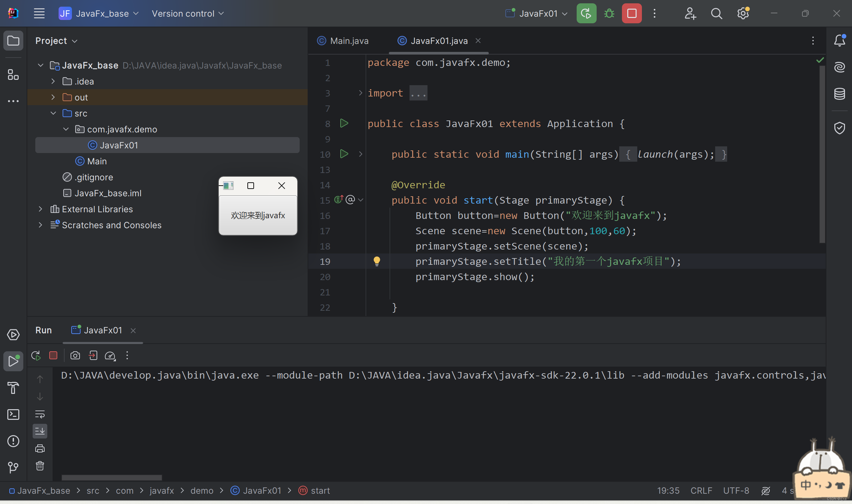Viewport: 852px width, 504px height.
Task: Toggle the Project tool window folder icon
Action: click(x=13, y=41)
